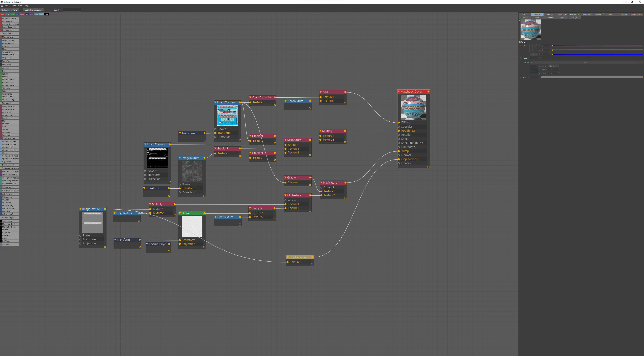
Task: Click Texture input port of ColorCorrection node
Action: point(250,102)
